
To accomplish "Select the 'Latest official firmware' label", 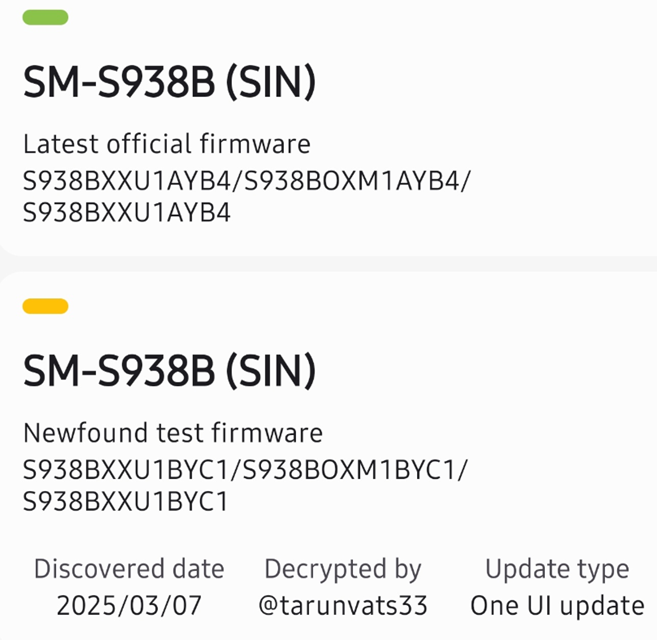I will pos(166,144).
